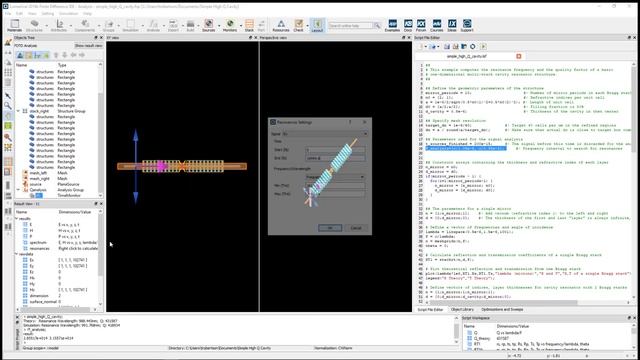Close the Objects Tree panel
640x360 pixels.
(x=101, y=38)
